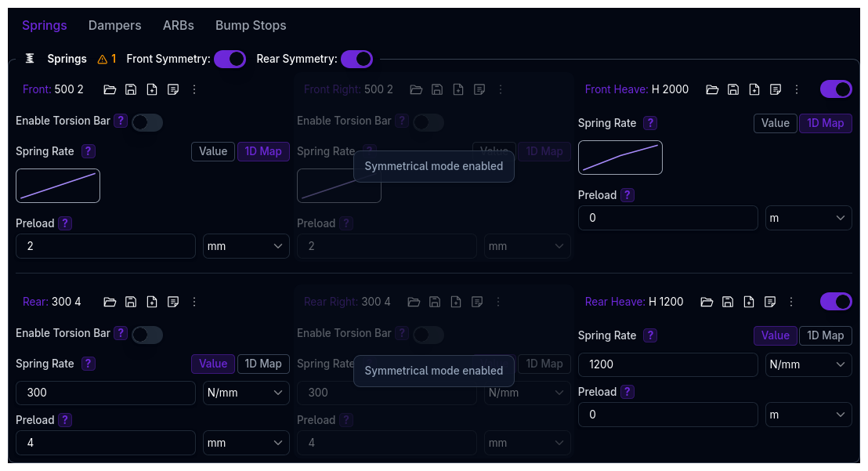Image resolution: width=868 pixels, height=471 pixels.
Task: Click the Rear Preload input field
Action: click(106, 443)
